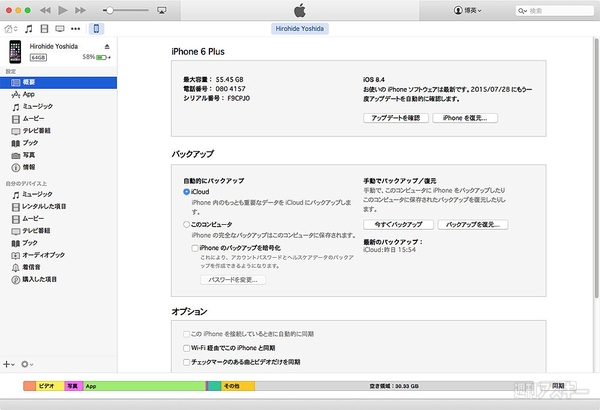Open ブック under settings sidebar
Screen dimensions: 600x410
59,143
